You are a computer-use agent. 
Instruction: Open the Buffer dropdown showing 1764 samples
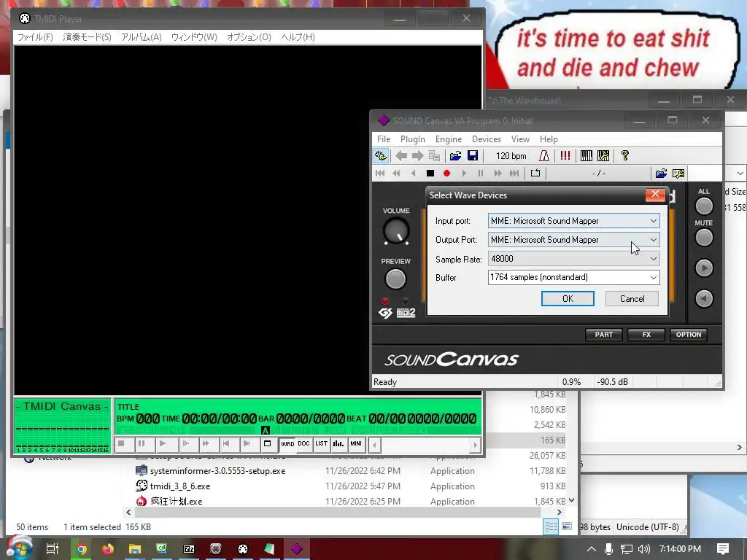click(x=573, y=277)
